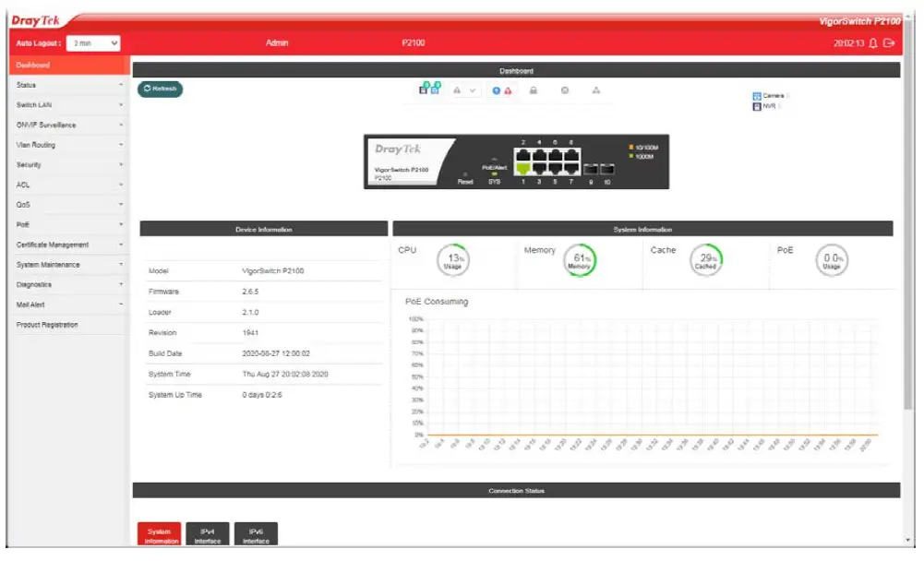This screenshot has height=561, width=924.
Task: Click the Memory usage gauge
Action: click(x=580, y=260)
